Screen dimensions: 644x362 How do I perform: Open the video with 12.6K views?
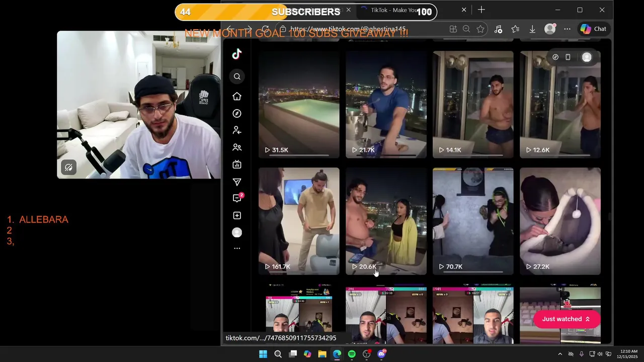[560, 104]
